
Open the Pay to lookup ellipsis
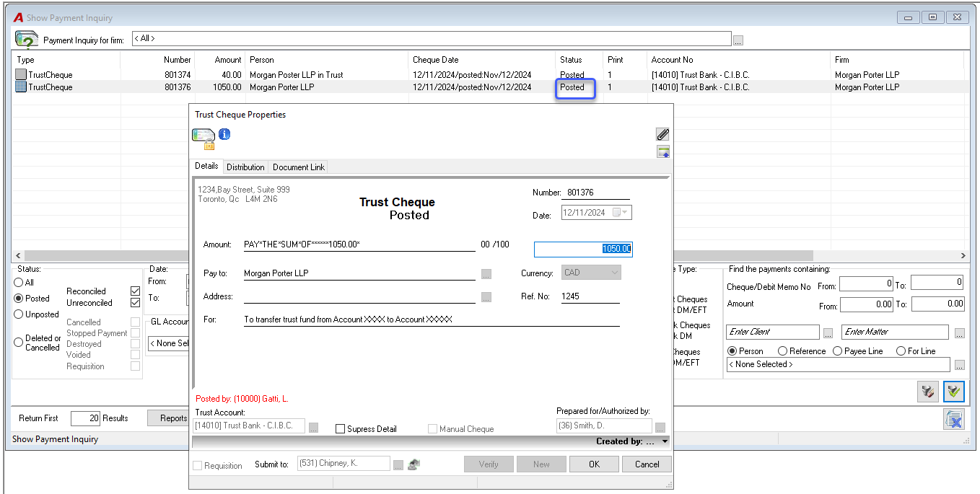pyautogui.click(x=486, y=274)
